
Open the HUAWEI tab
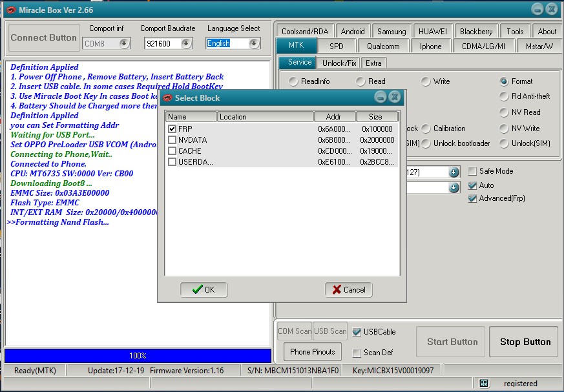point(433,31)
